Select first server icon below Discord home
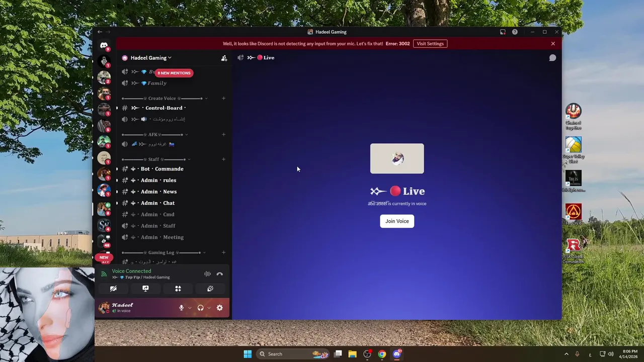Viewport: 644px width, 362px height. pyautogui.click(x=104, y=62)
